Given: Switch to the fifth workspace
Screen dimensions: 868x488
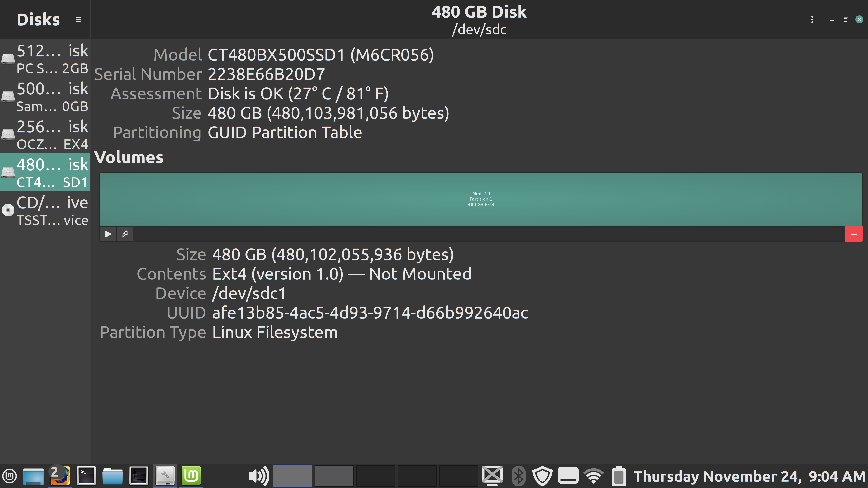Looking at the screenshot, I should click(459, 476).
